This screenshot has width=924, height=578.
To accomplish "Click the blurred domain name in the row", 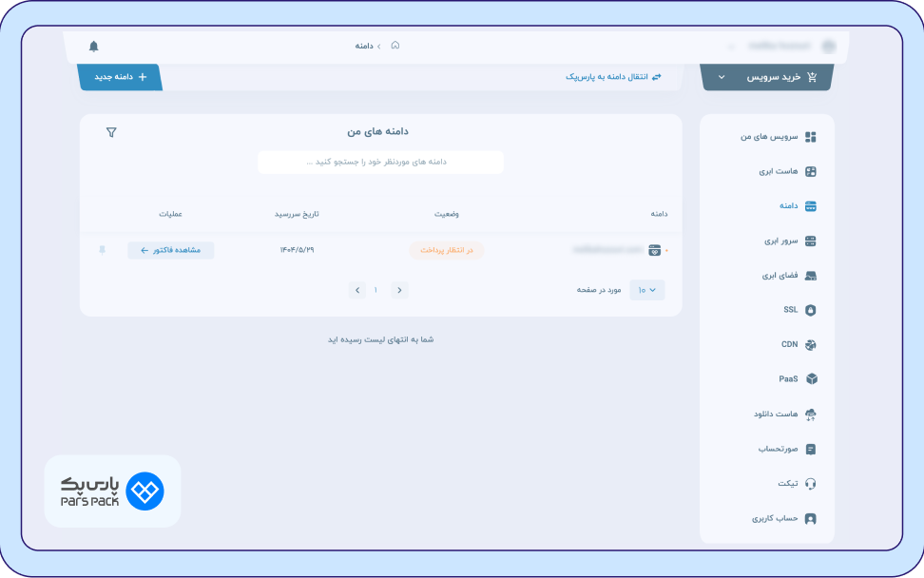I will coord(607,250).
